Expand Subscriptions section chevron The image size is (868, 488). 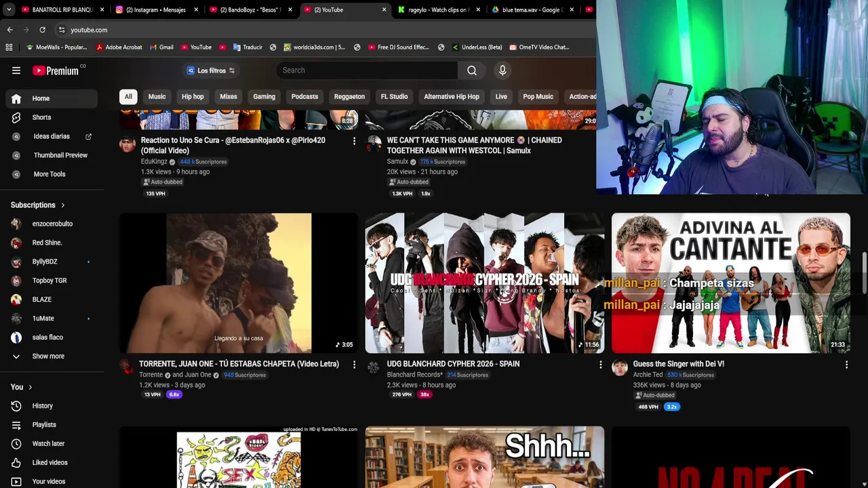[62, 205]
